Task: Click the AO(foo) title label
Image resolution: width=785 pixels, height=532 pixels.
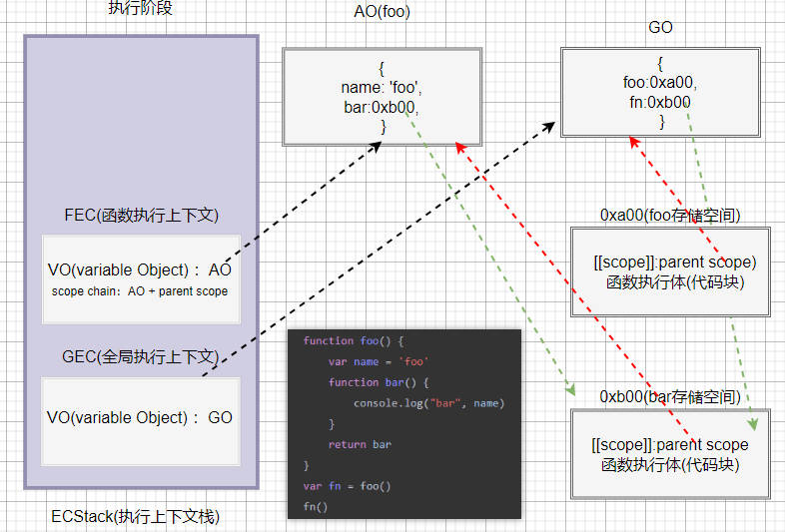Action: (x=382, y=11)
